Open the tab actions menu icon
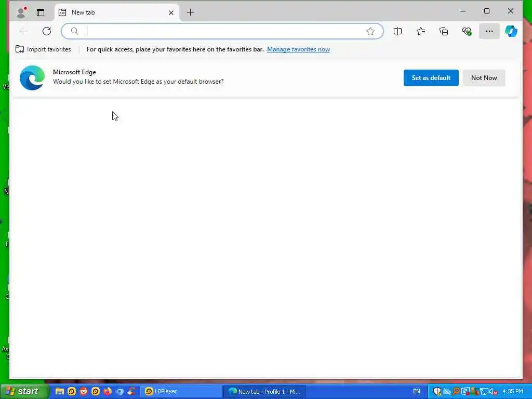The image size is (532, 399). [41, 12]
